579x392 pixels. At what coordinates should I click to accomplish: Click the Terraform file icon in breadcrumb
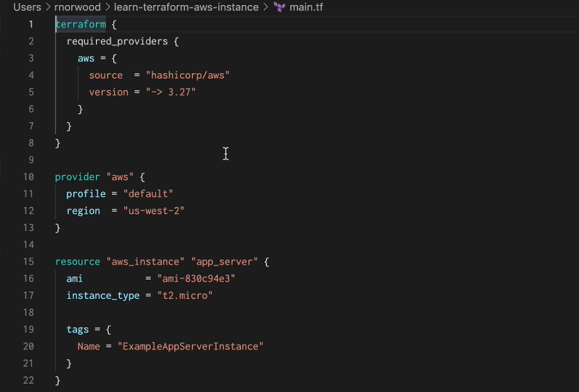(279, 7)
